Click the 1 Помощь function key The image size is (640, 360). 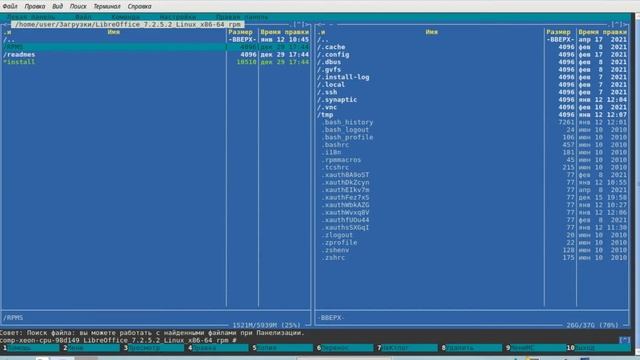point(30,348)
